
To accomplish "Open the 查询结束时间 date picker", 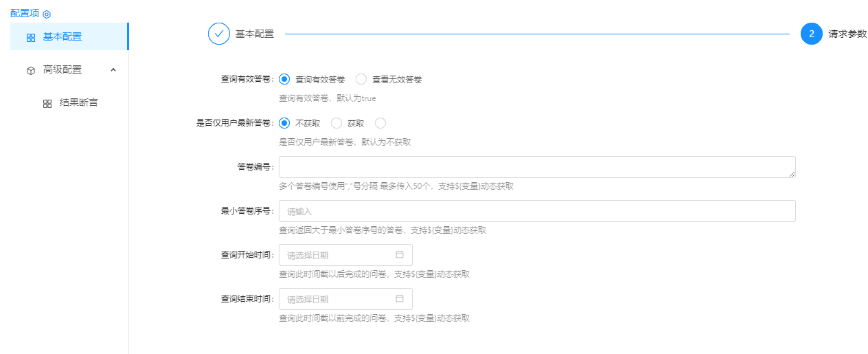I will [x=340, y=299].
